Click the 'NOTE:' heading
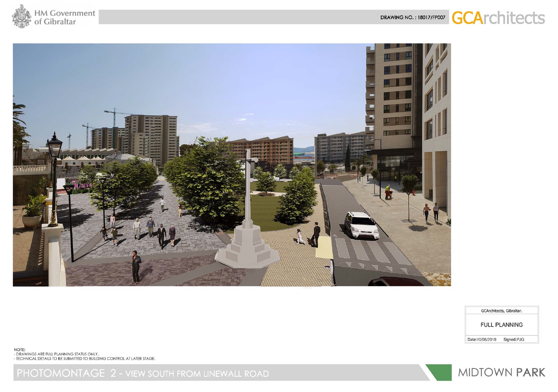The image size is (558, 392). coord(19,350)
